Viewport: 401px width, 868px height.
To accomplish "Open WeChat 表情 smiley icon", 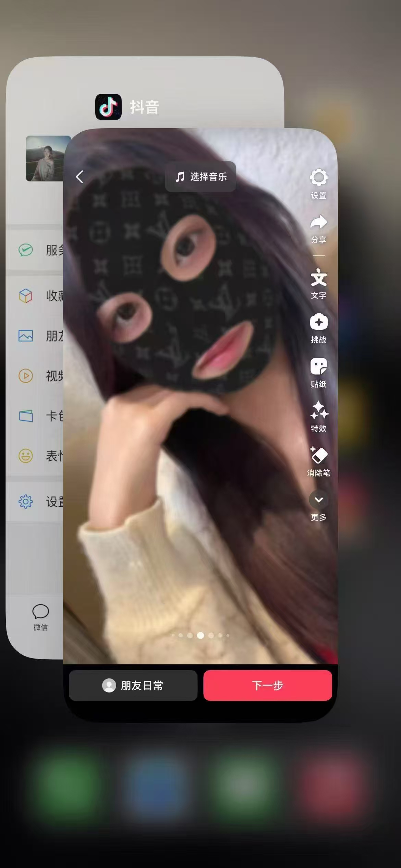I will click(26, 456).
